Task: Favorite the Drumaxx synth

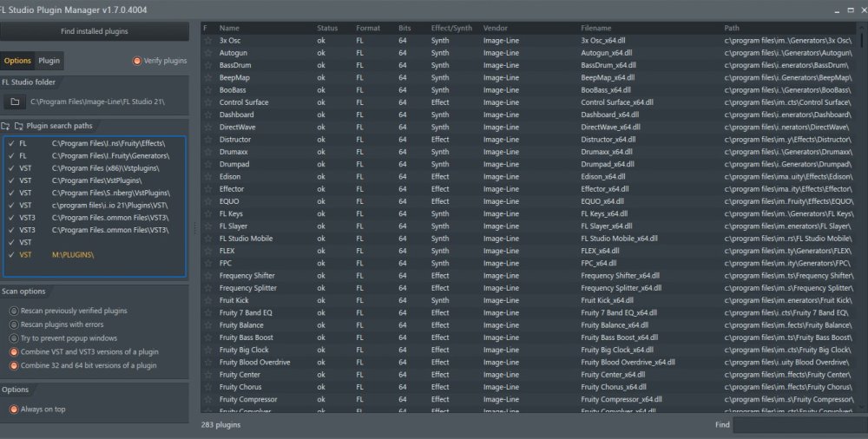Action: (208, 152)
